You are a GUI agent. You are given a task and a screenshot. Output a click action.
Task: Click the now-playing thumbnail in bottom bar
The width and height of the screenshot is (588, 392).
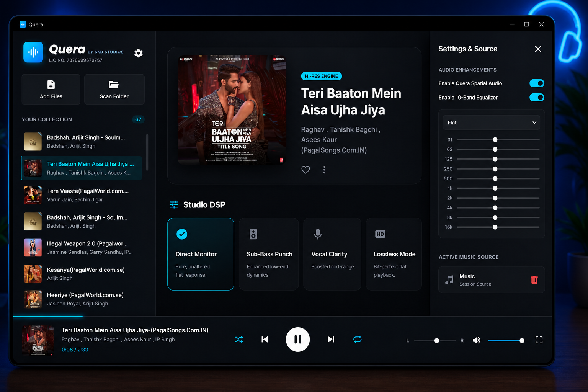38,340
